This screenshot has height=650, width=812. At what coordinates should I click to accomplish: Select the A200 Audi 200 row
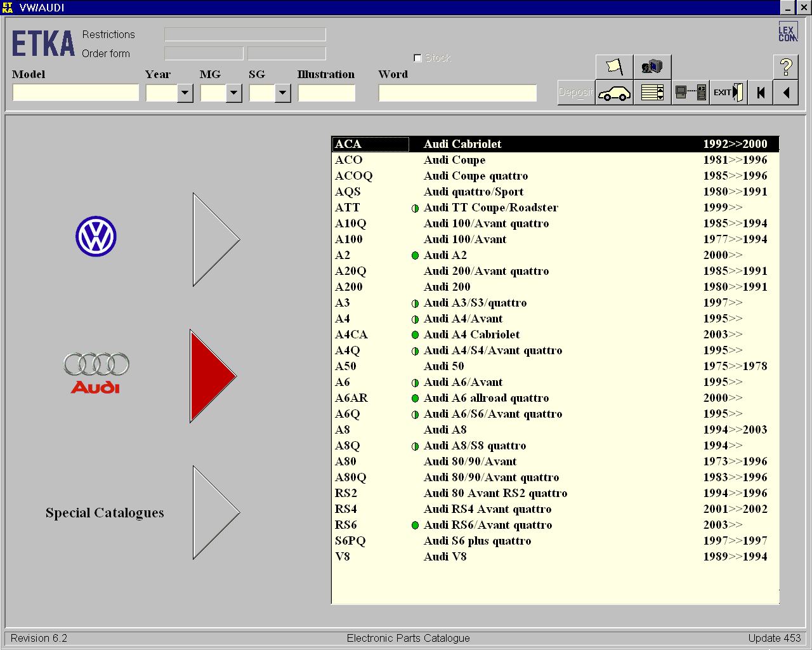(x=555, y=287)
